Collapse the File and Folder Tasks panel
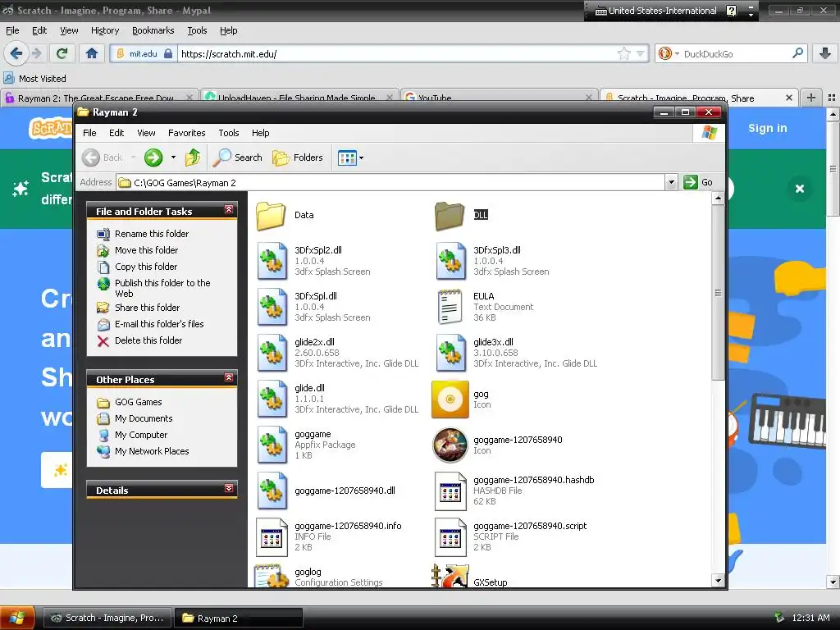Viewport: 840px width, 630px height. coord(229,209)
